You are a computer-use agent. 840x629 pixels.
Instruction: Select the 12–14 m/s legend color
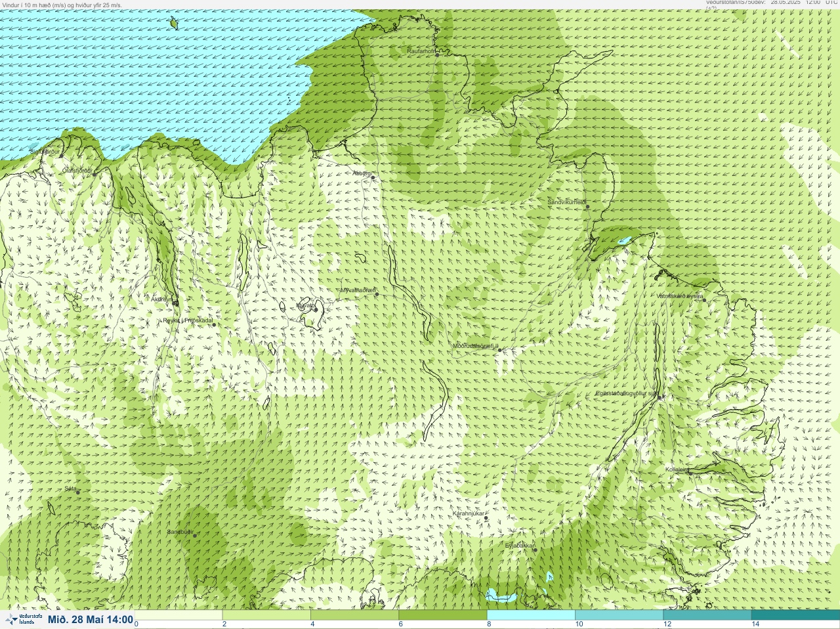(x=707, y=615)
